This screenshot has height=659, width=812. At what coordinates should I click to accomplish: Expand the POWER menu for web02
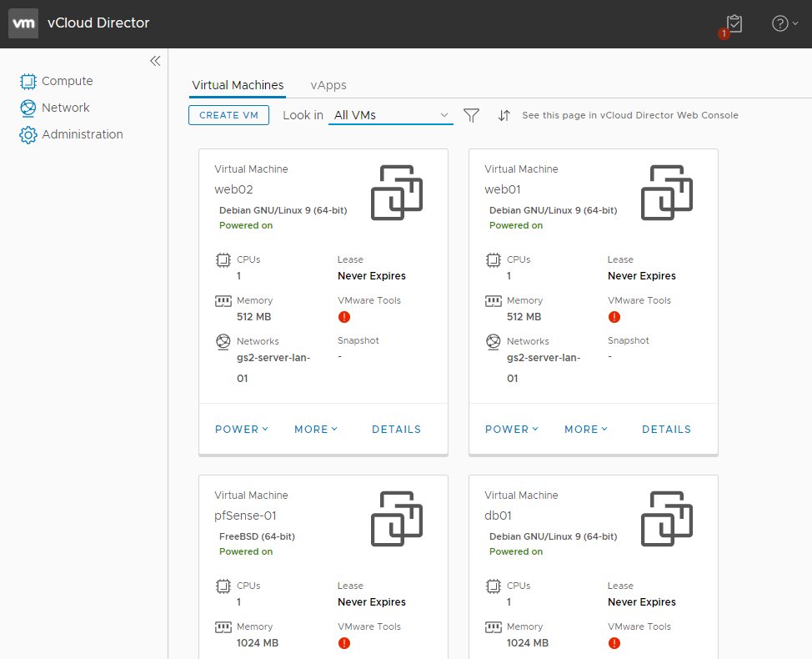click(242, 430)
